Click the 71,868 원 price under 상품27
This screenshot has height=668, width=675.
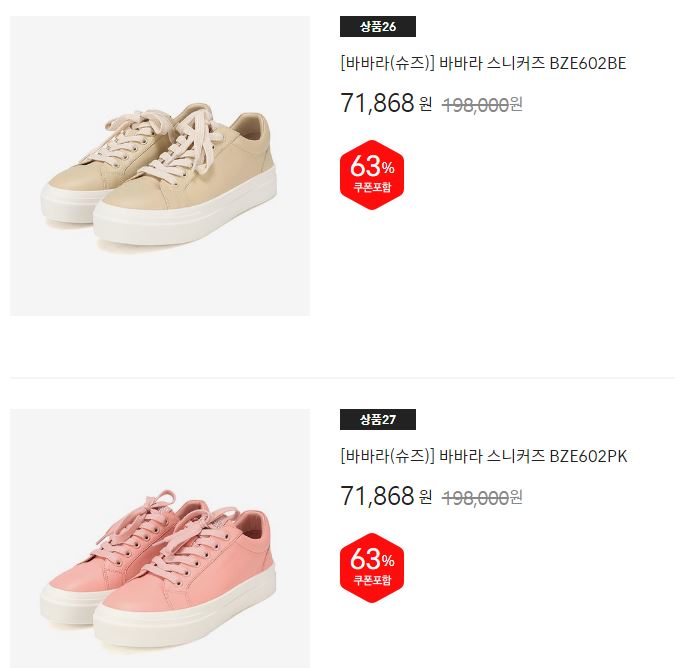coord(386,496)
